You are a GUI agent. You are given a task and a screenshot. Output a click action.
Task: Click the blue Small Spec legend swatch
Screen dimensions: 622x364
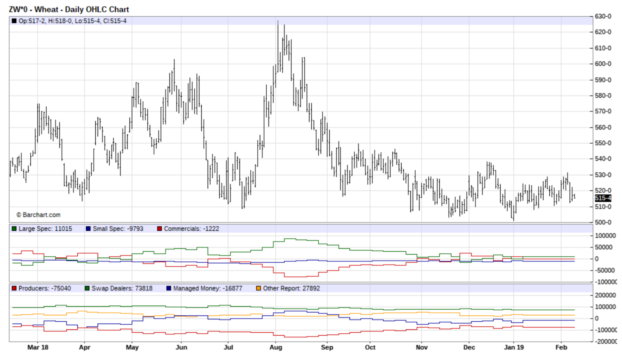(88, 229)
